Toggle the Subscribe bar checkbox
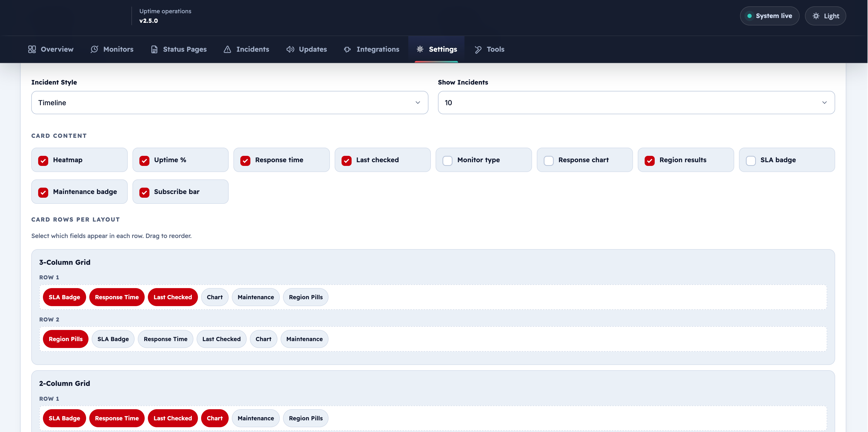 coord(144,192)
